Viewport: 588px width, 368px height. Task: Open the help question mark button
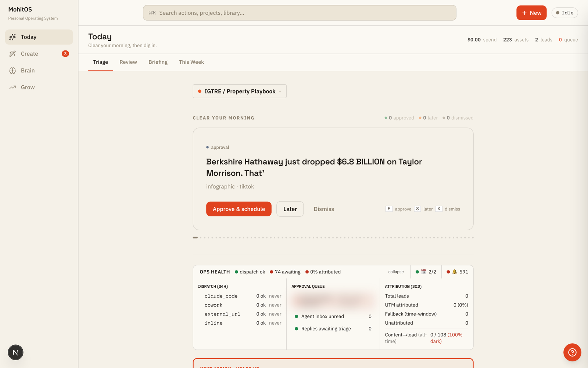coord(572,353)
